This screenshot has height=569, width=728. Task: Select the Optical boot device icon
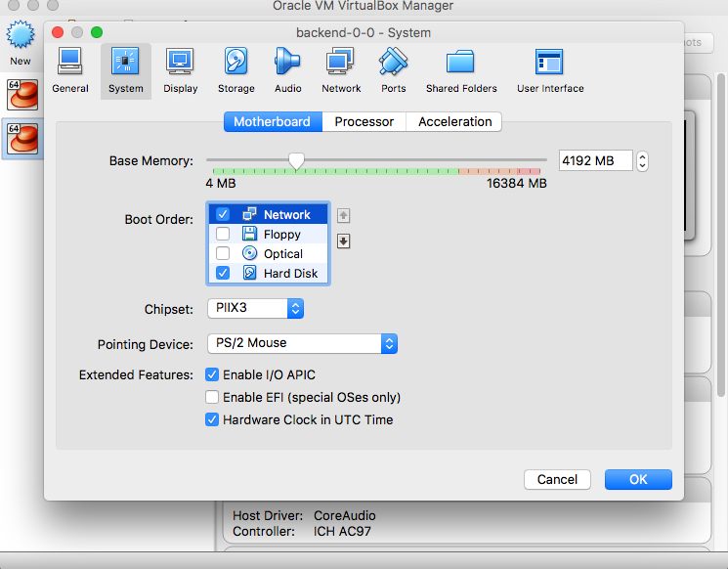(x=249, y=253)
